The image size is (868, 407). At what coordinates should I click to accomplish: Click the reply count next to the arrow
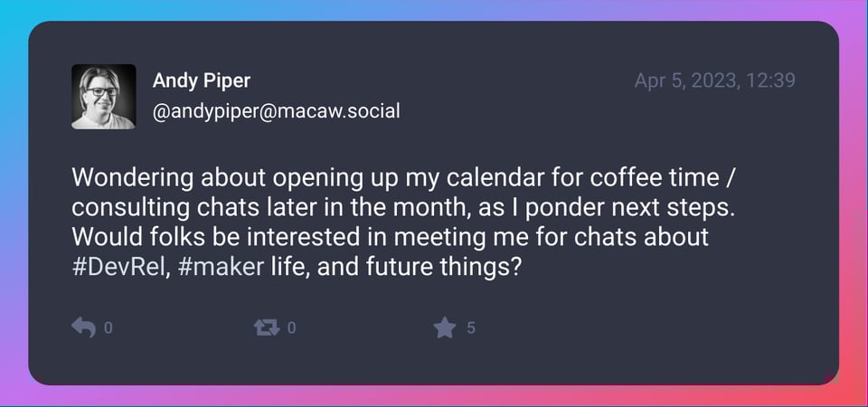click(108, 328)
